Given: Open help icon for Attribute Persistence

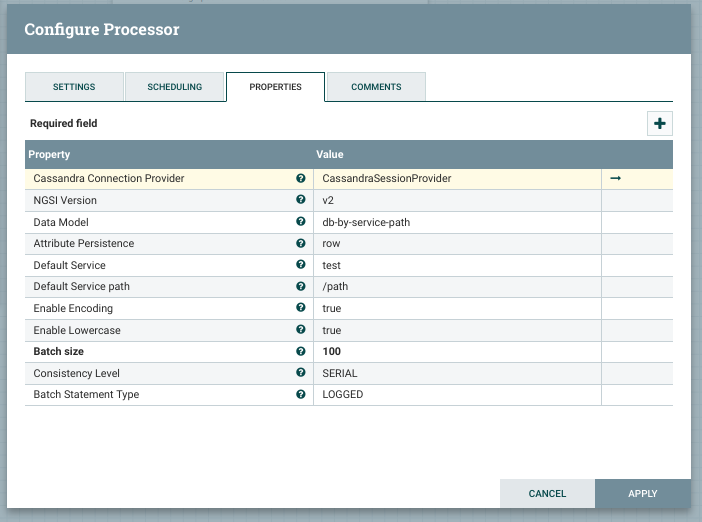Looking at the screenshot, I should (x=301, y=243).
